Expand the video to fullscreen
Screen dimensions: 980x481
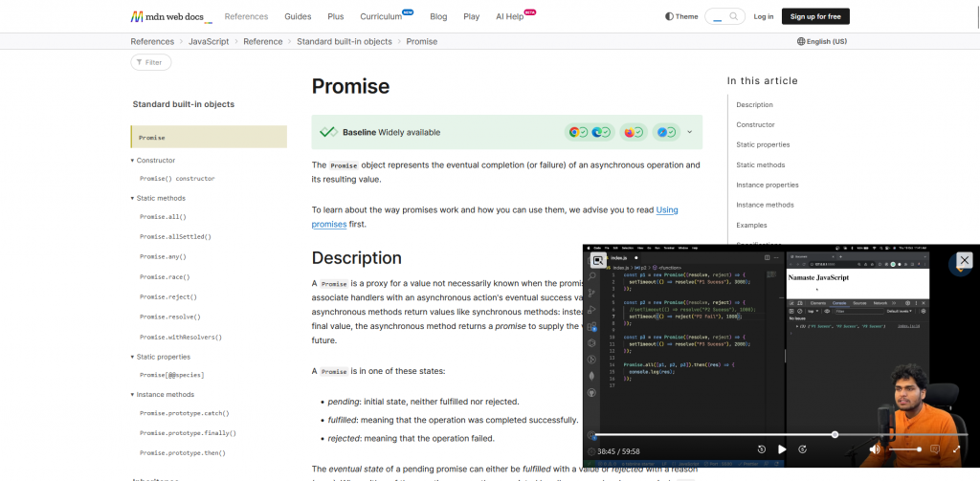955,449
